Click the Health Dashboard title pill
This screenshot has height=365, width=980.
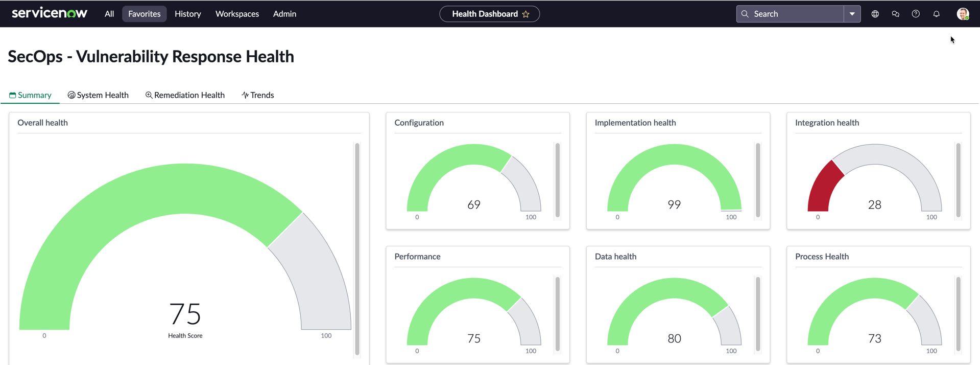tap(489, 14)
